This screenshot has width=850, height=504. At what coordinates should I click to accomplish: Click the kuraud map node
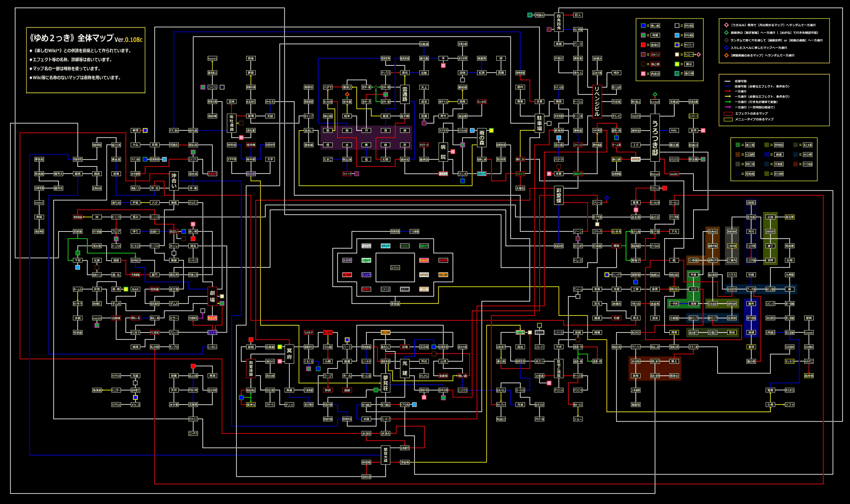pyautogui.click(x=655, y=102)
